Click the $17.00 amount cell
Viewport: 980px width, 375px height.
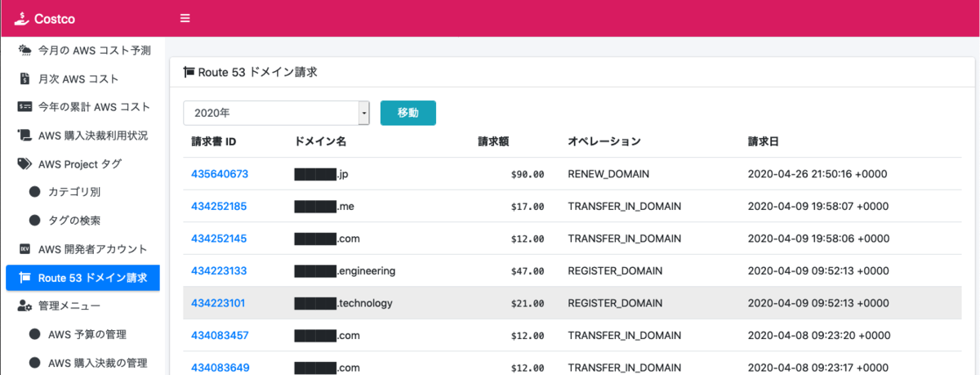527,206
